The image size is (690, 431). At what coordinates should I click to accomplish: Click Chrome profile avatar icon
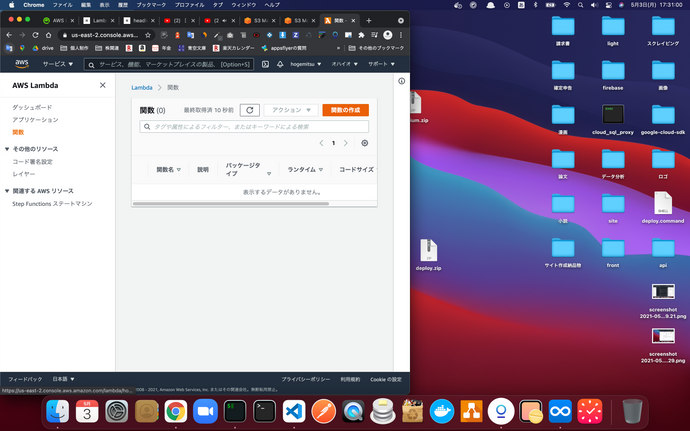tap(388, 35)
